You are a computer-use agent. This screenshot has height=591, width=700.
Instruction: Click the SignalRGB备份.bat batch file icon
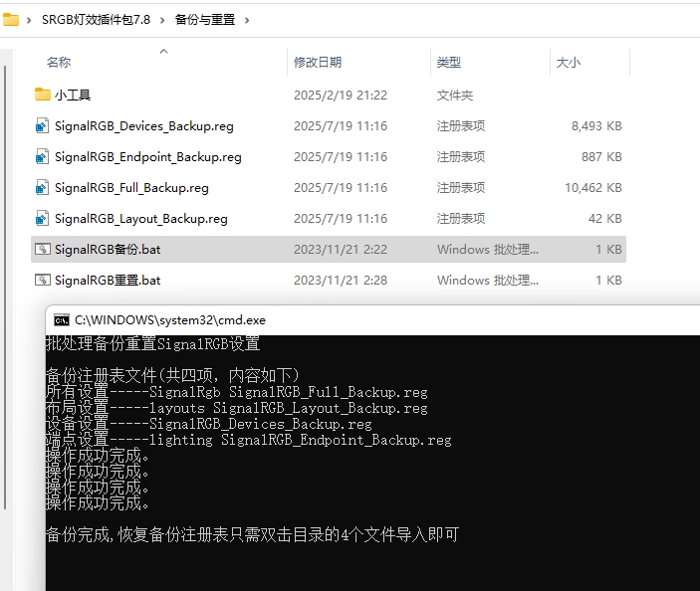tap(43, 249)
